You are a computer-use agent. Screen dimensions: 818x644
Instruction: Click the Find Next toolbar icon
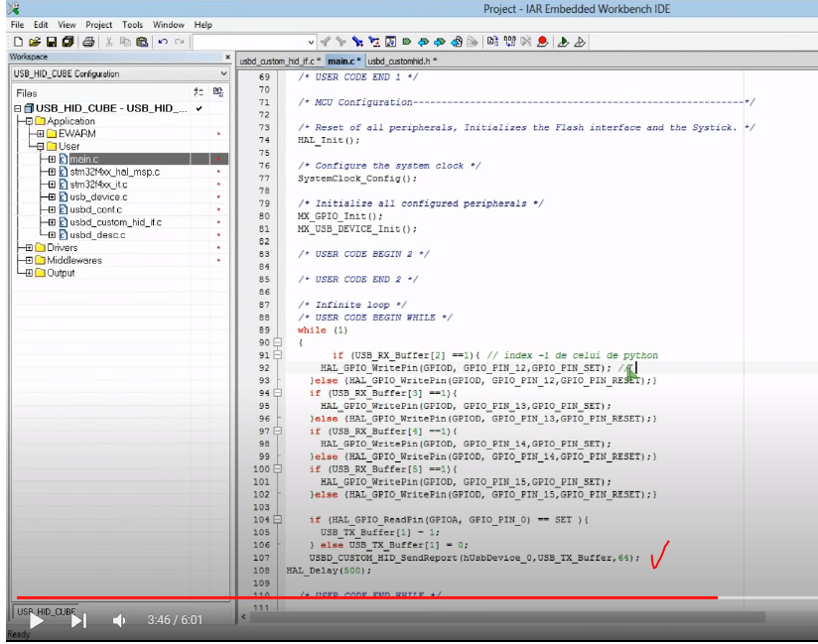tap(341, 42)
